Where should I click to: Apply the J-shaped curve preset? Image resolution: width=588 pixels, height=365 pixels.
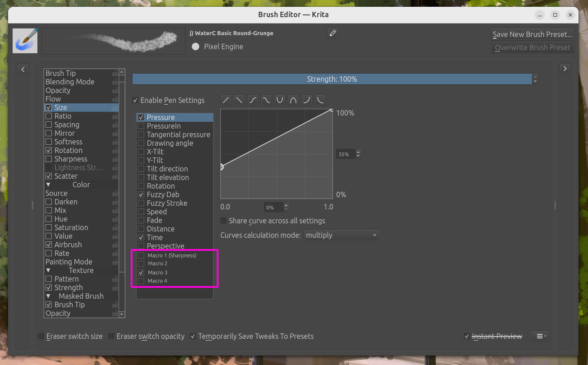click(307, 100)
